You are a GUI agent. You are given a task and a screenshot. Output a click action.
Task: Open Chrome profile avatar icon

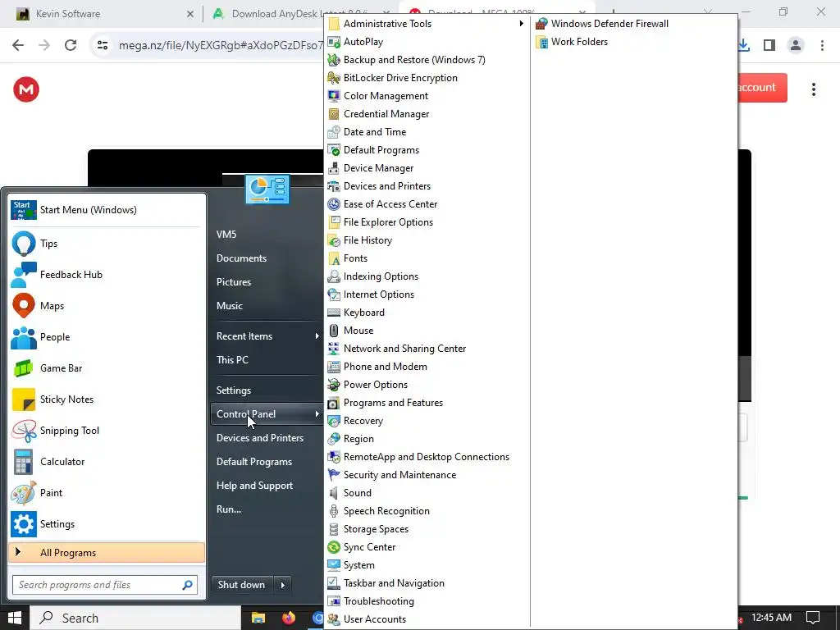[x=796, y=46]
